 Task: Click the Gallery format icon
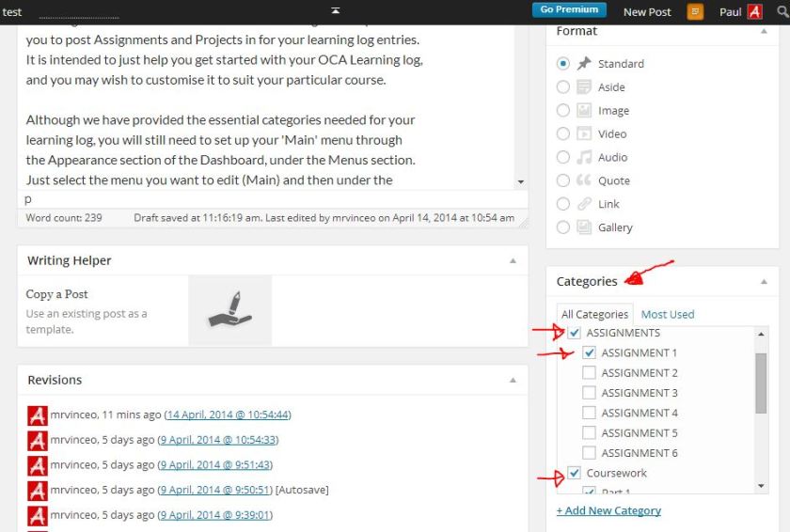(x=584, y=227)
